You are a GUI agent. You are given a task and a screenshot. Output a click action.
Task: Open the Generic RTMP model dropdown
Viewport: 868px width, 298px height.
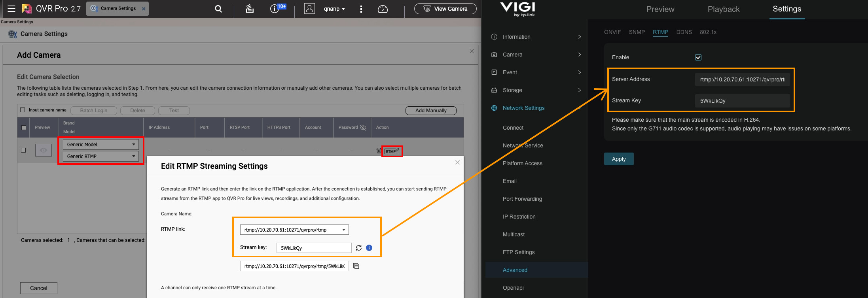coord(101,157)
